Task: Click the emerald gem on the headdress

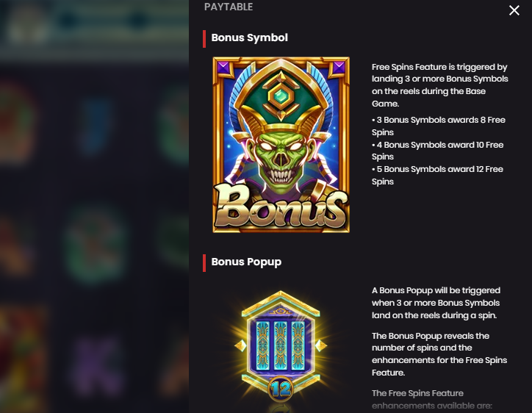Action: tap(280, 96)
